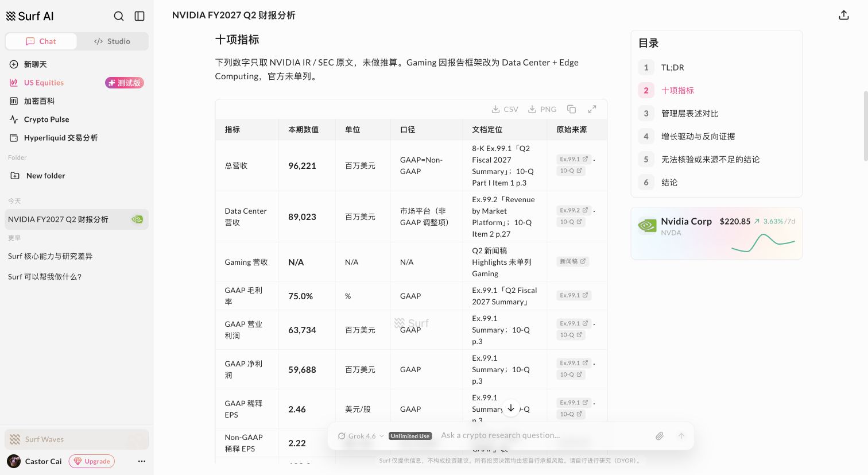Download the table as CSV
Screen dimensions: 868x475
505,109
